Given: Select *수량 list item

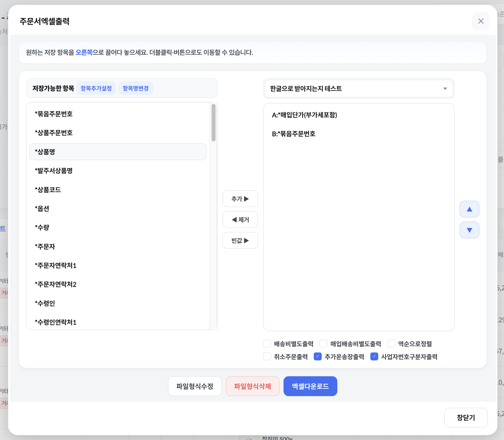Looking at the screenshot, I should 118,227.
